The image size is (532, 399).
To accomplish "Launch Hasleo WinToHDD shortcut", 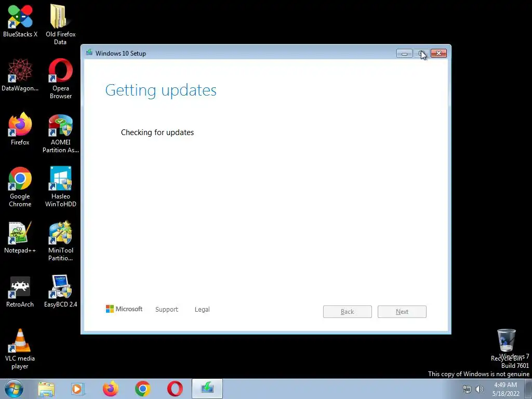I will click(60, 187).
